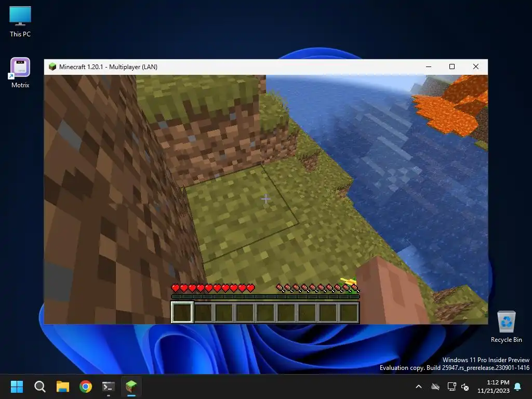Click the selected first hotbar slot
Screen dimensions: 532x399
(182, 312)
